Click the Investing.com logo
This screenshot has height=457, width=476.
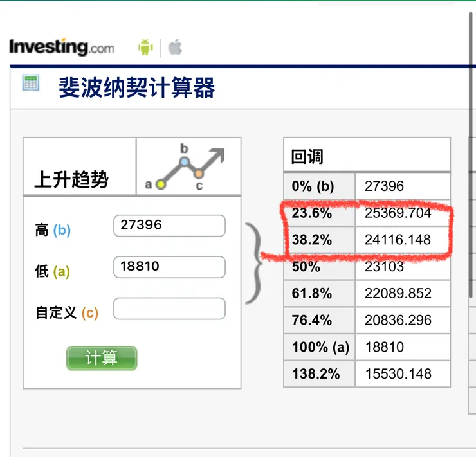coord(62,47)
